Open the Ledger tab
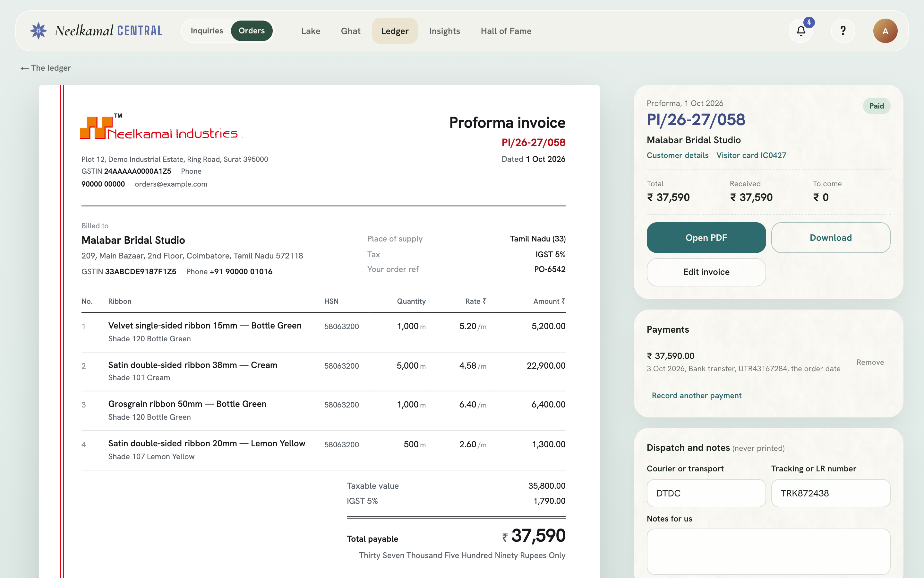The image size is (924, 578). [x=394, y=31]
